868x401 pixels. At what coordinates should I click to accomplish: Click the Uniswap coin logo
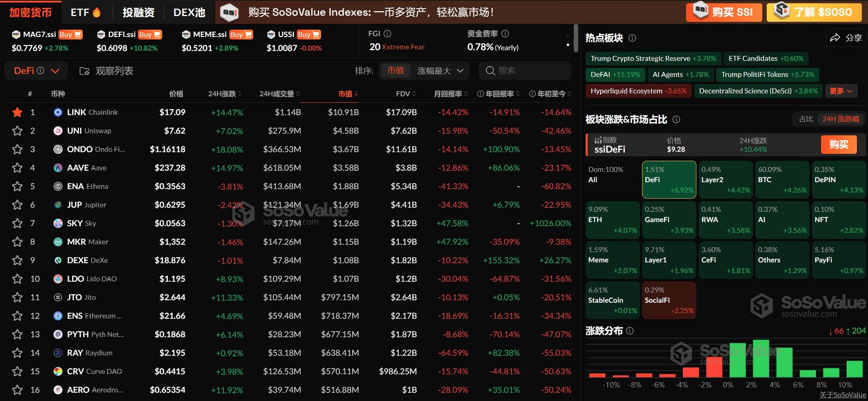point(58,131)
